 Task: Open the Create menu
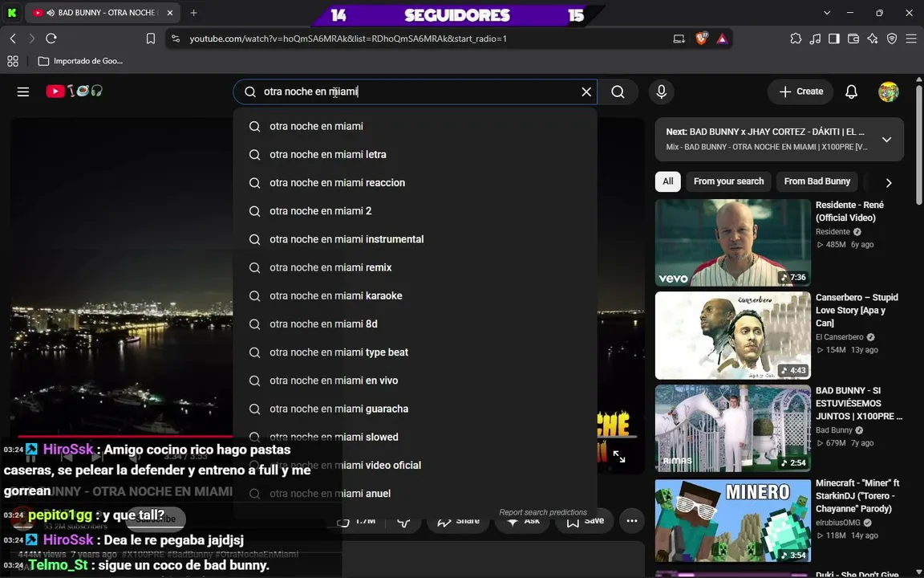(800, 92)
